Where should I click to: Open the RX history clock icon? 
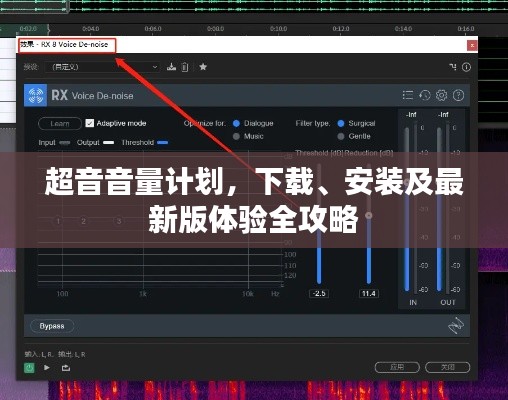(x=425, y=95)
